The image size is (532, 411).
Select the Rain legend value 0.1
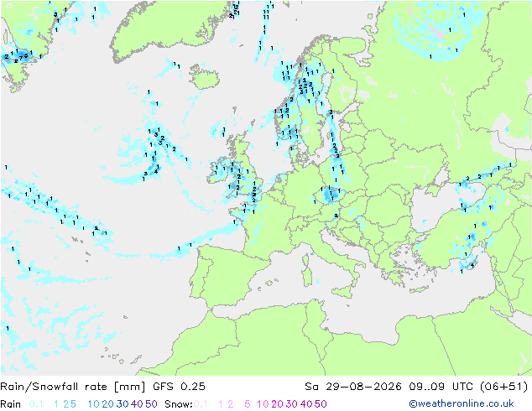36,404
